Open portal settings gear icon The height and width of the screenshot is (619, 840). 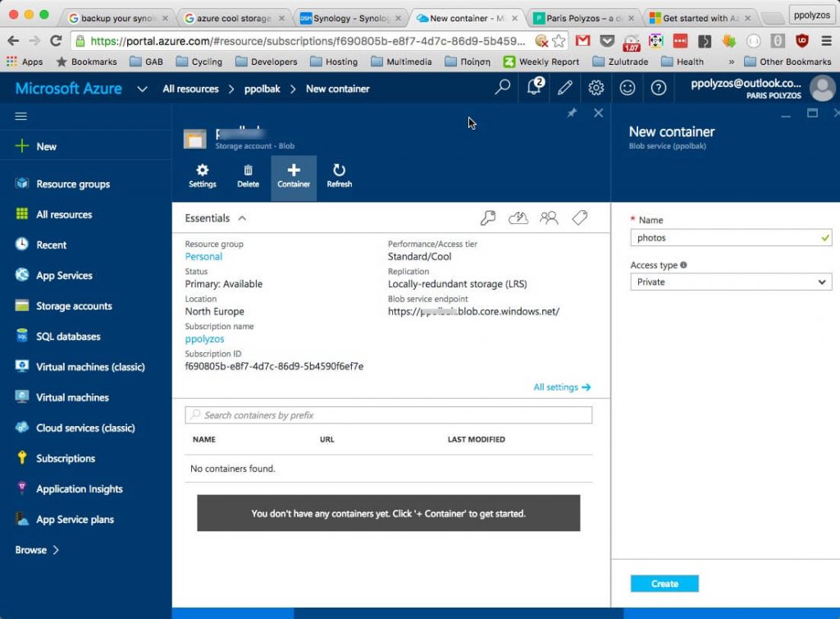click(x=596, y=87)
